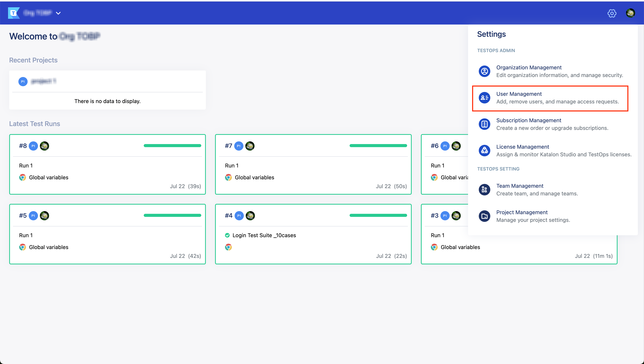Click the Jul 22 (22s) timestamp

(x=391, y=256)
